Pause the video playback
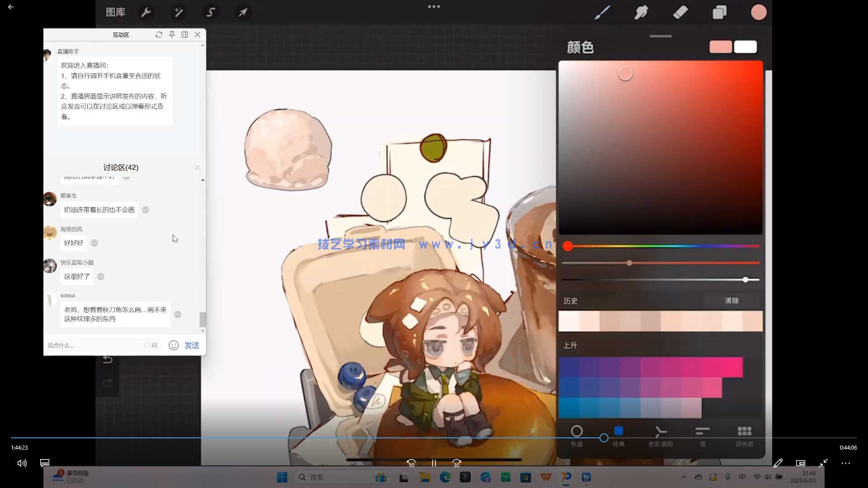The width and height of the screenshot is (868, 488). coord(434,463)
